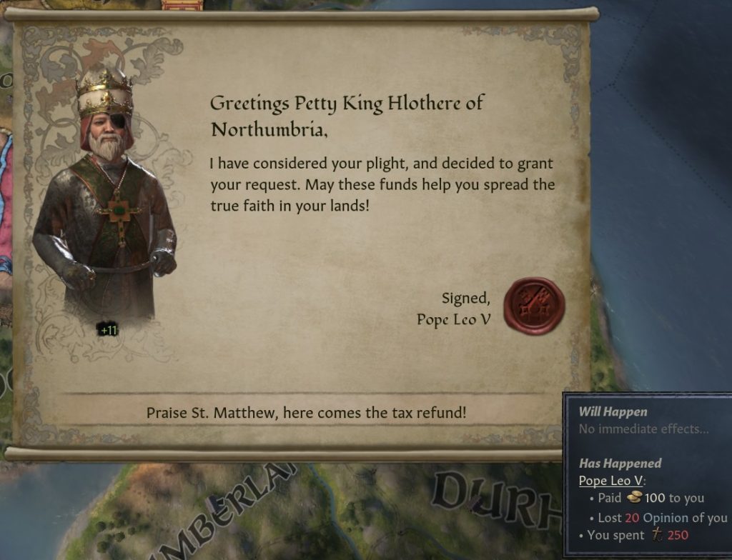Choose "Praise St. Matthew, here comes the tax refund!"
732x560 pixels.
point(306,413)
